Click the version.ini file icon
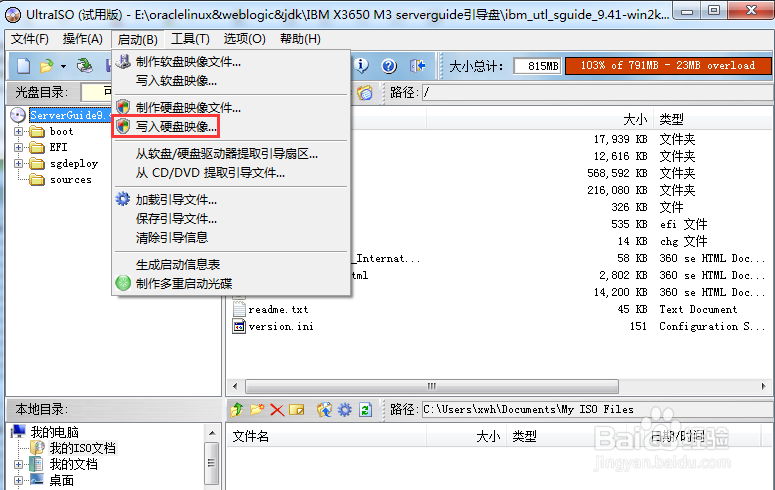This screenshot has height=490, width=775. coord(239,326)
